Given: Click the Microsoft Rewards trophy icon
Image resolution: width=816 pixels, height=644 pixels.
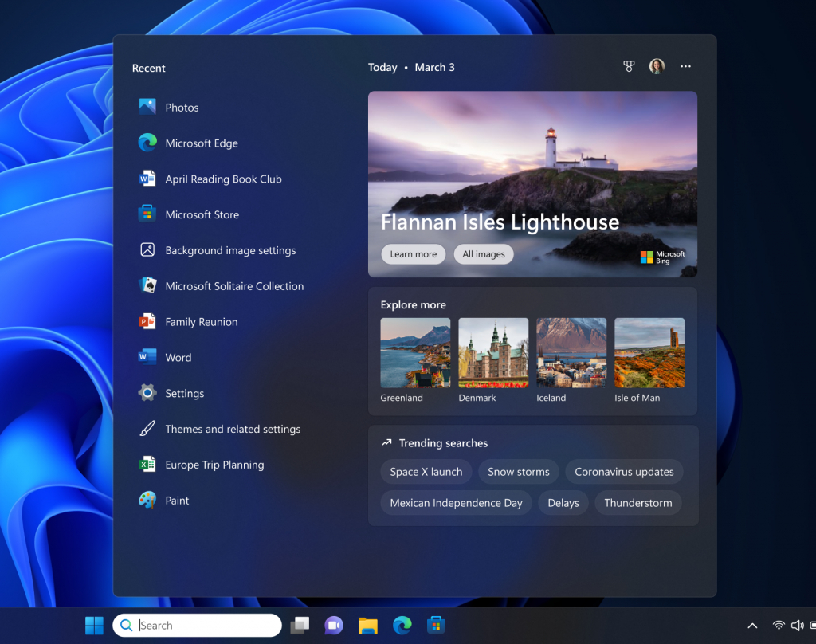Looking at the screenshot, I should (x=629, y=66).
